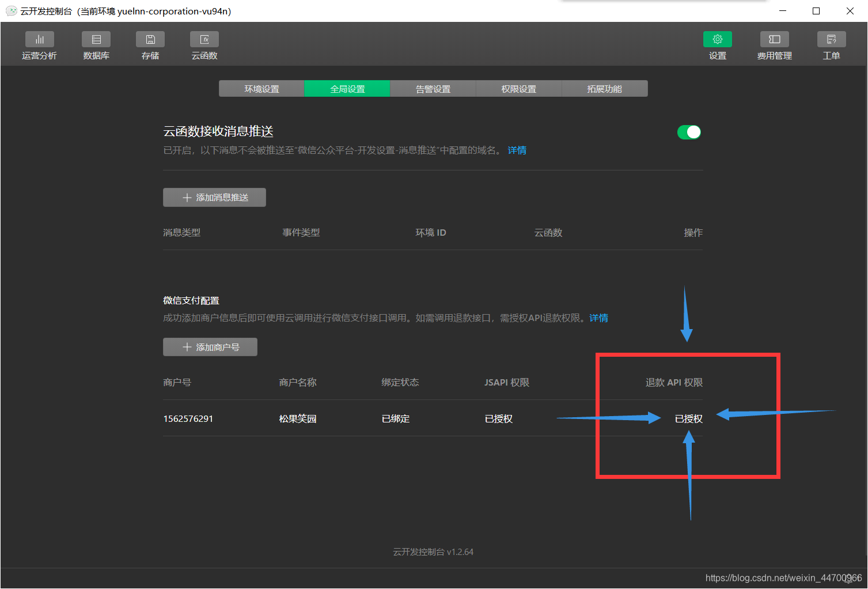Close the 云开发控制台 window
Image resolution: width=868 pixels, height=589 pixels.
[x=850, y=11]
